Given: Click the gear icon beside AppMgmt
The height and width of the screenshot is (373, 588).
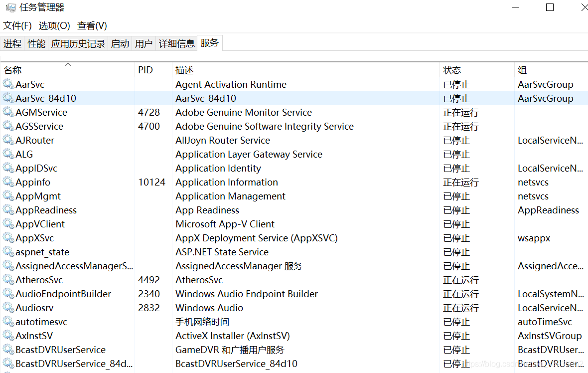Looking at the screenshot, I should click(8, 196).
